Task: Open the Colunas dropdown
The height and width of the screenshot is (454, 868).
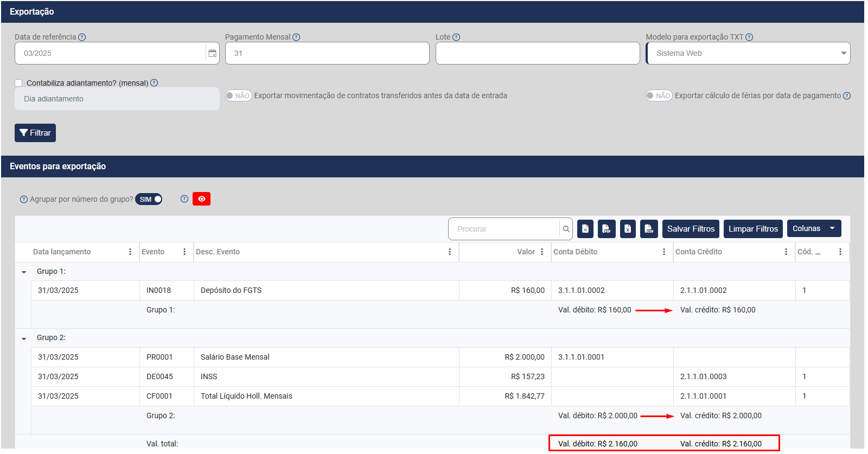Action: [814, 228]
